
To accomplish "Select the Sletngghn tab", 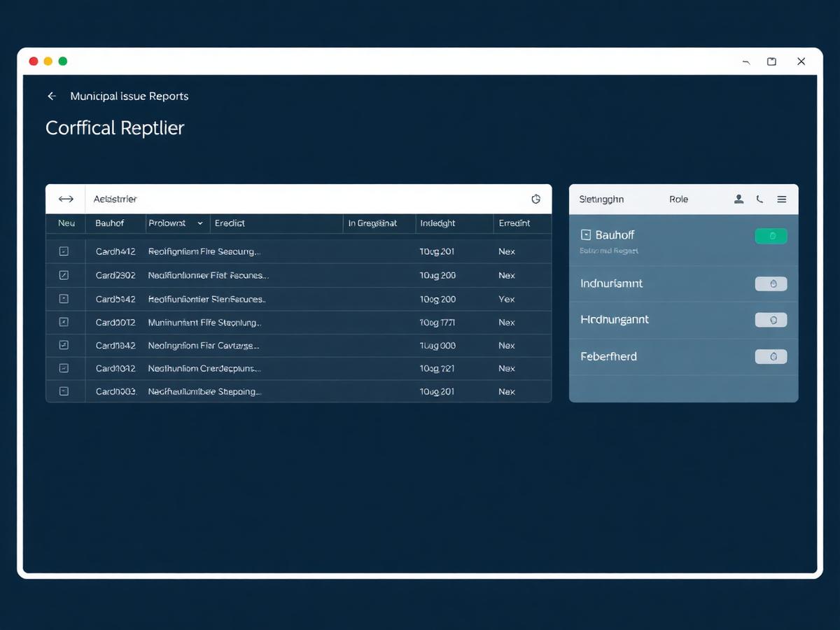I will tap(601, 199).
